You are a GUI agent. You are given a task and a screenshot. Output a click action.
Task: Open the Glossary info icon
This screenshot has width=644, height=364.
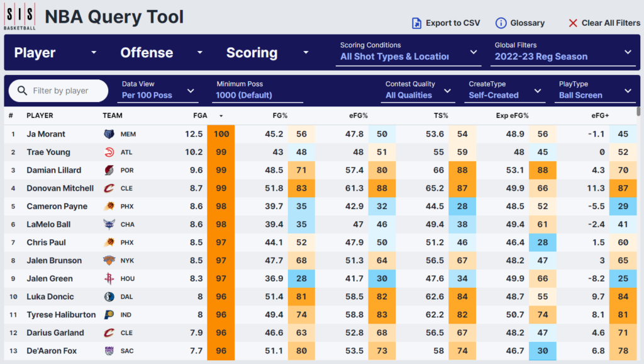(x=501, y=23)
